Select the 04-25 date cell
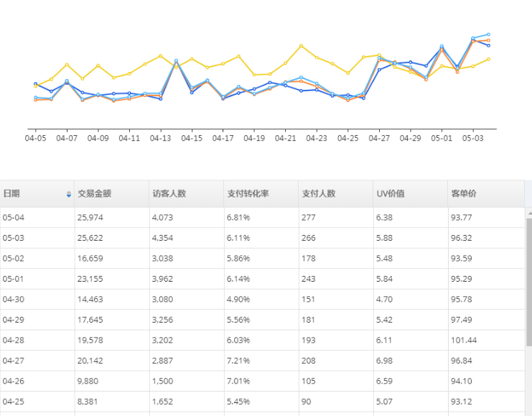Screen dimensions: 532x416 click(x=13, y=402)
